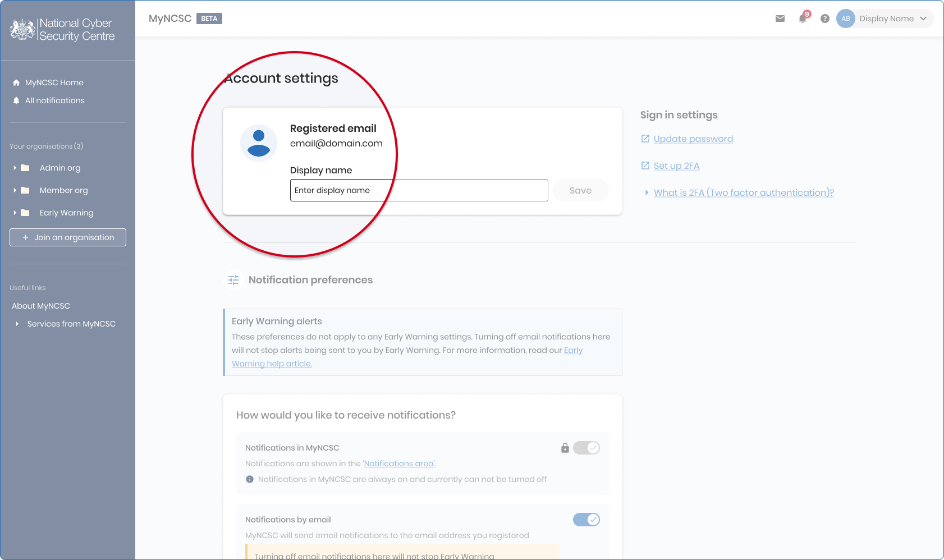Open notifications bell with red badge
The image size is (944, 560).
(804, 17)
